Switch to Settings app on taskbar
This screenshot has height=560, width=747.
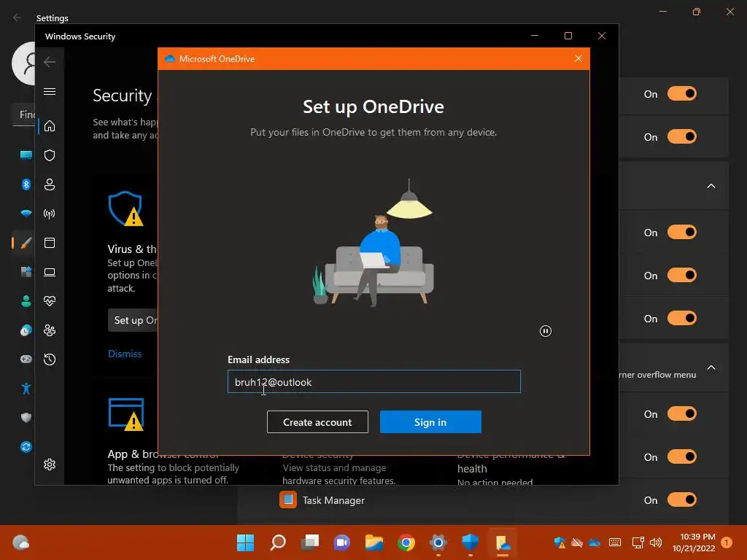438,542
